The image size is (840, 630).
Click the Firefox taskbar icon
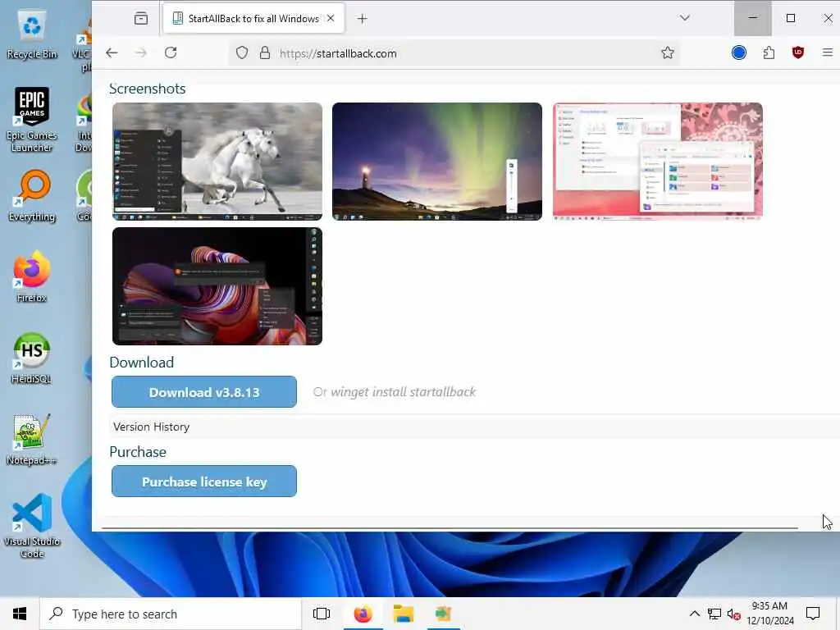363,614
